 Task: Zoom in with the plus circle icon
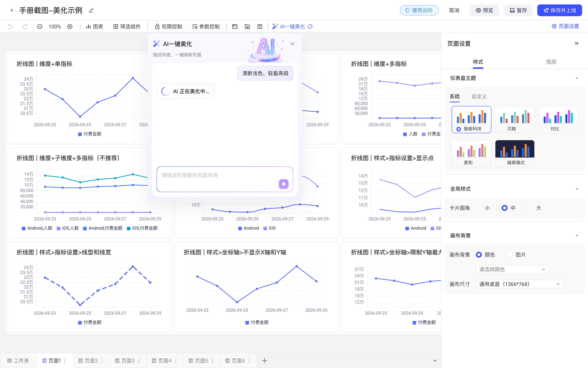70,26
